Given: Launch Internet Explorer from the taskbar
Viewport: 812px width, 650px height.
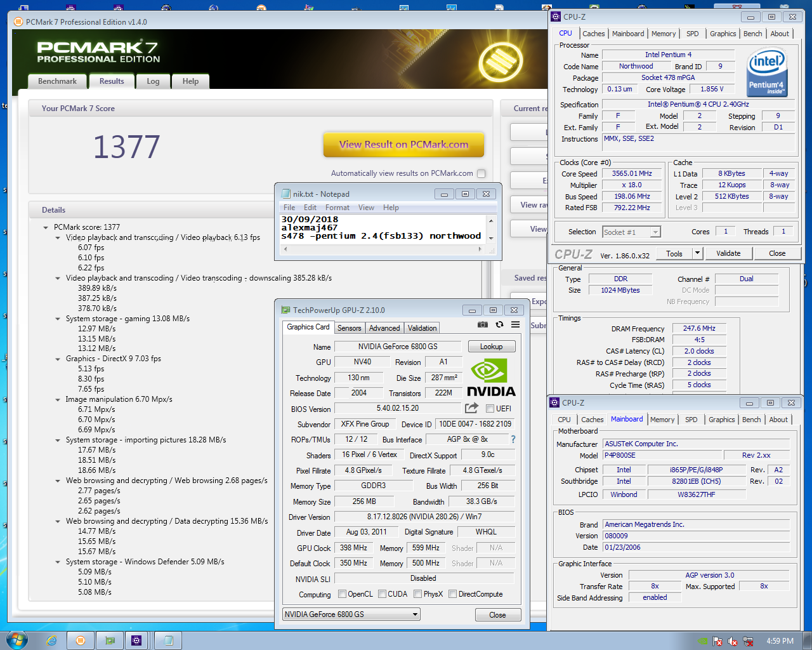Looking at the screenshot, I should point(51,640).
